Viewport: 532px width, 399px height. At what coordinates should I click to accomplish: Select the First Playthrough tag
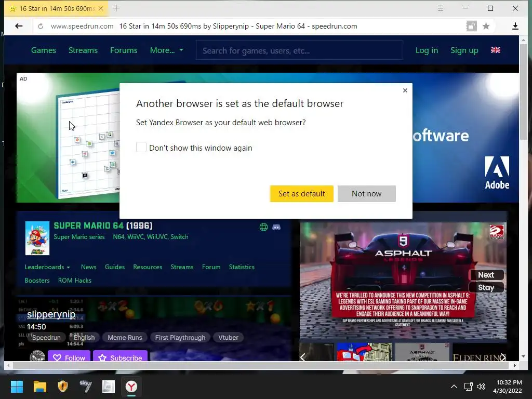click(x=180, y=338)
